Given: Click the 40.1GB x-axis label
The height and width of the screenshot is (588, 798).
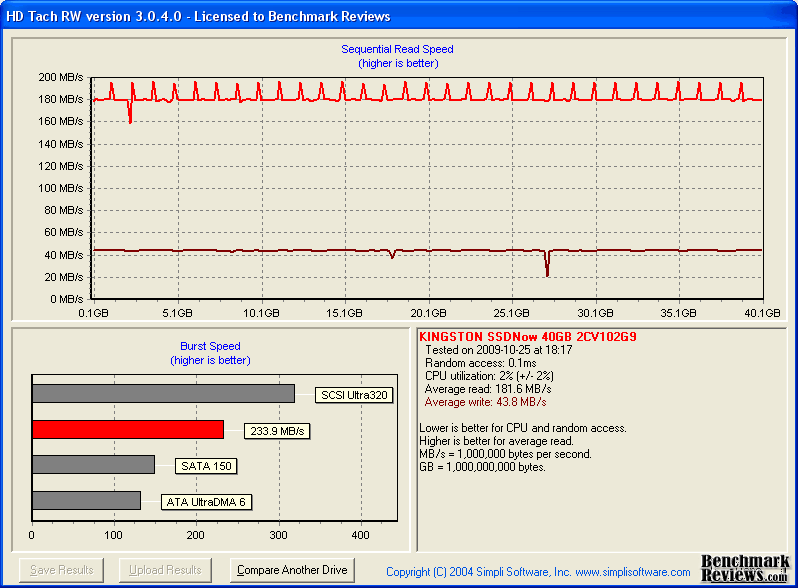Looking at the screenshot, I should point(762,314).
